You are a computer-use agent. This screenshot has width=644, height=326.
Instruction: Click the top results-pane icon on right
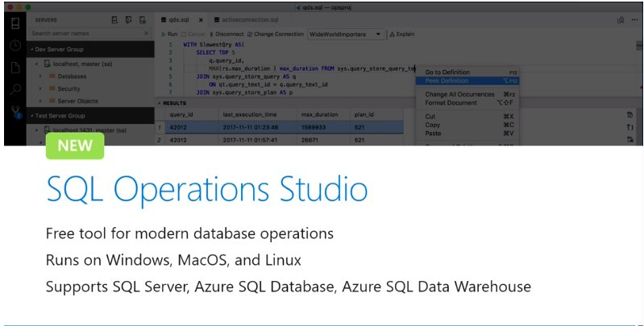(x=629, y=115)
